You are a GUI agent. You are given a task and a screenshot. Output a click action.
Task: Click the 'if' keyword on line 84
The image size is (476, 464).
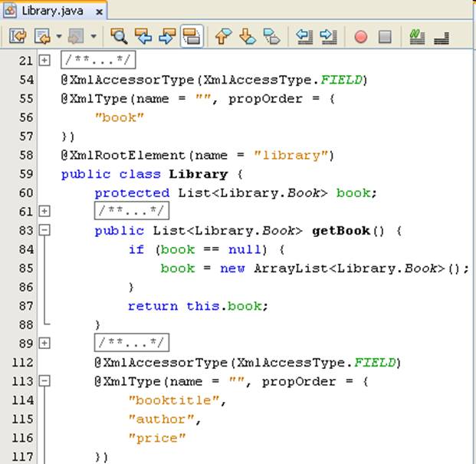(136, 249)
